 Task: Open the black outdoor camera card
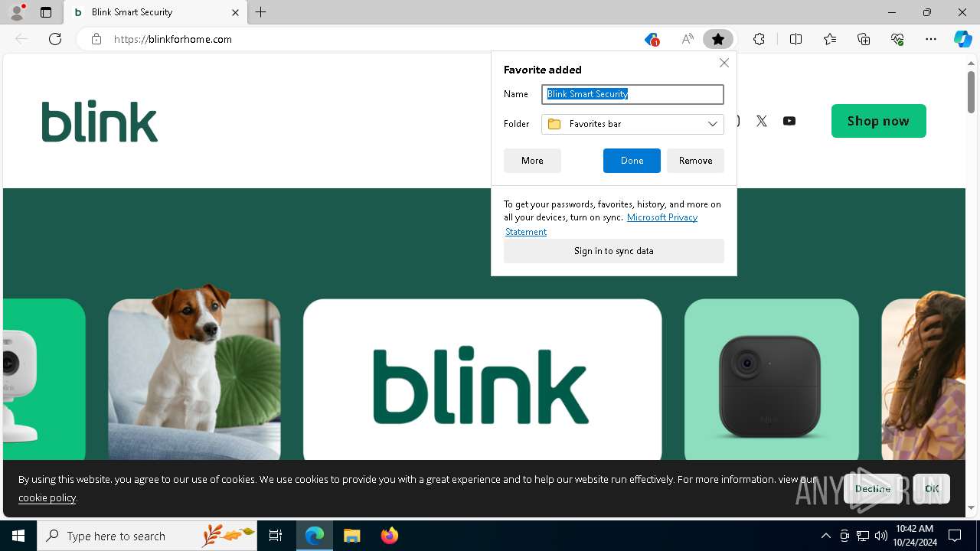772,379
